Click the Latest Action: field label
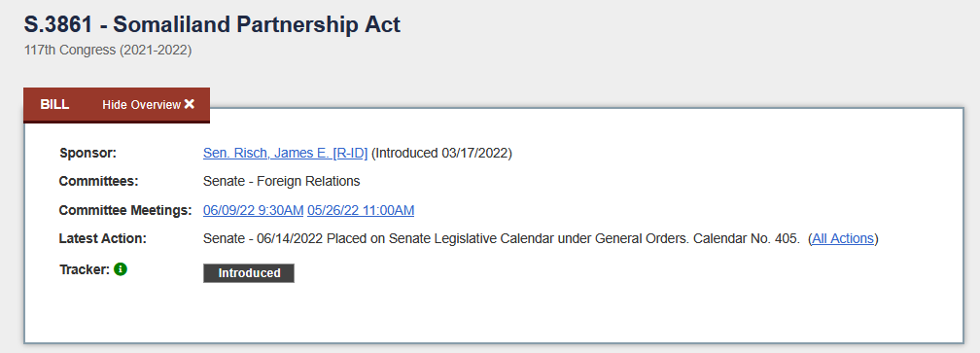Image resolution: width=980 pixels, height=353 pixels. (102, 238)
